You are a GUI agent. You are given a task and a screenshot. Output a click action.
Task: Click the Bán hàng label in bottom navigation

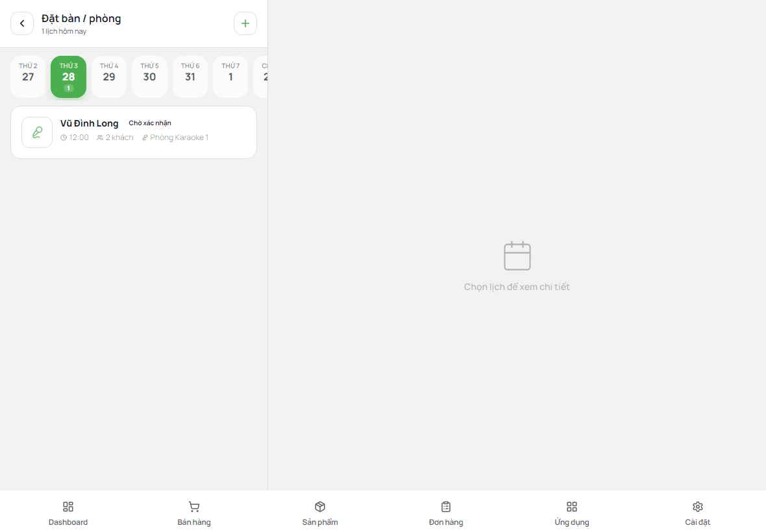194,522
